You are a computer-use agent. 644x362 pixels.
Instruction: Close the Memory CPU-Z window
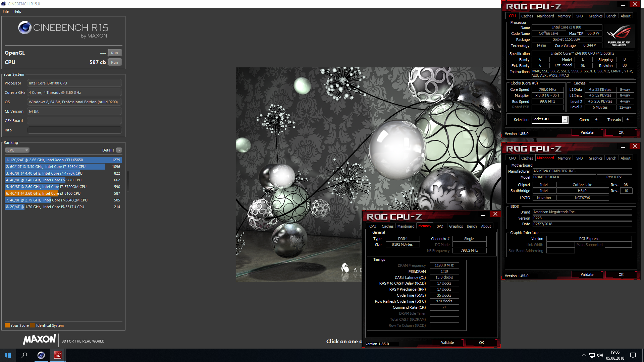tap(495, 214)
